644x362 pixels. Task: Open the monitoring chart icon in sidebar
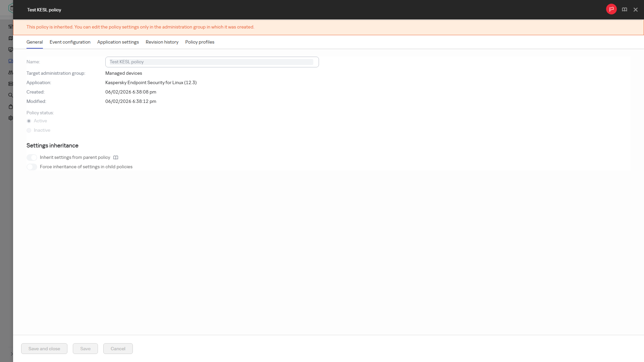pyautogui.click(x=11, y=50)
